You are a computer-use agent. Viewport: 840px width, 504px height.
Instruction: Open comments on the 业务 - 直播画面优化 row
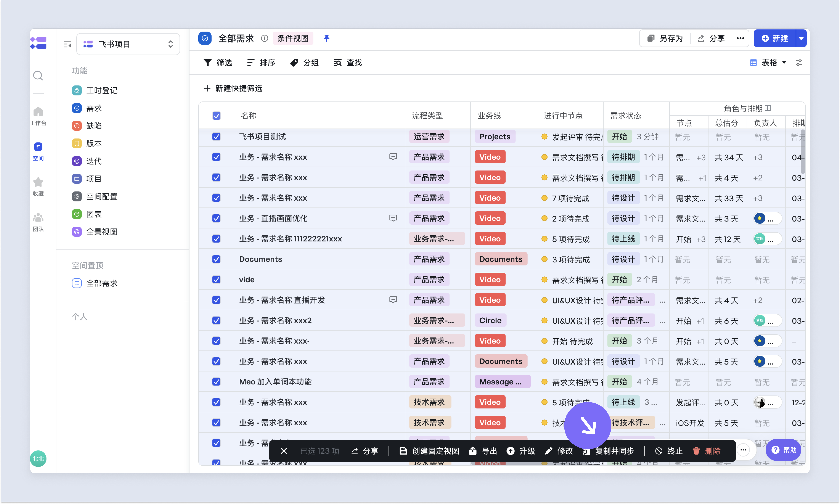(393, 218)
